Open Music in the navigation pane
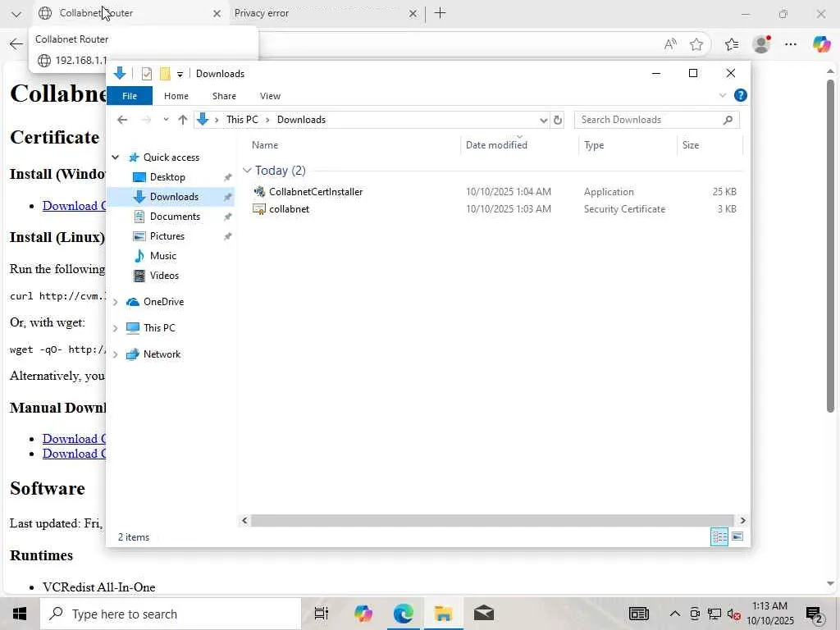This screenshot has height=630, width=840. point(163,256)
